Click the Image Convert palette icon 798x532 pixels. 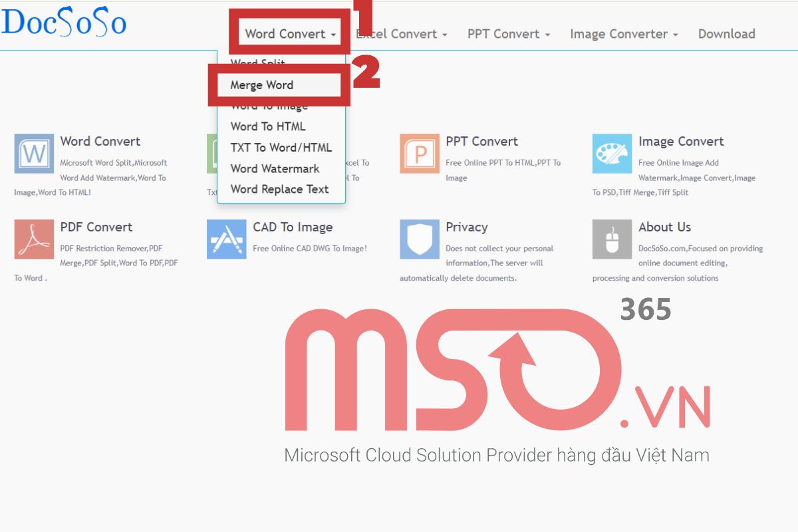(612, 154)
